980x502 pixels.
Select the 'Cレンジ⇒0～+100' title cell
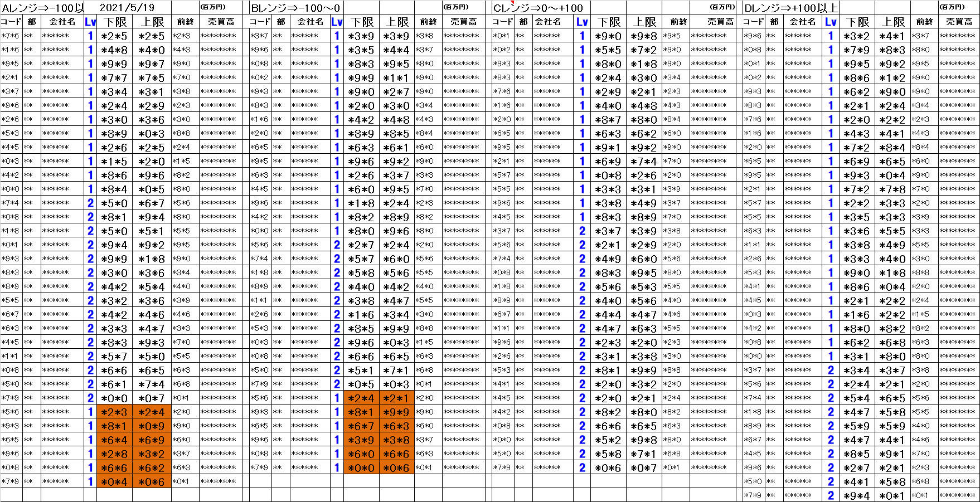tap(538, 8)
